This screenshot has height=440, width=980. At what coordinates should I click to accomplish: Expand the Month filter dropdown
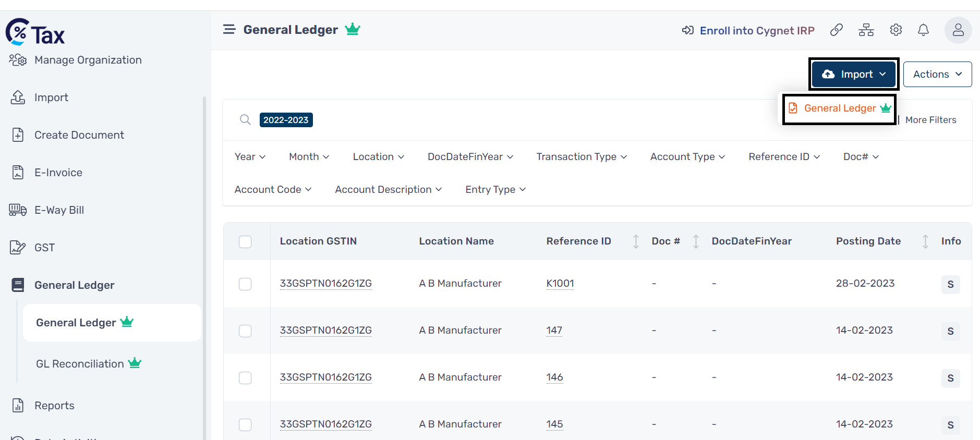[309, 157]
